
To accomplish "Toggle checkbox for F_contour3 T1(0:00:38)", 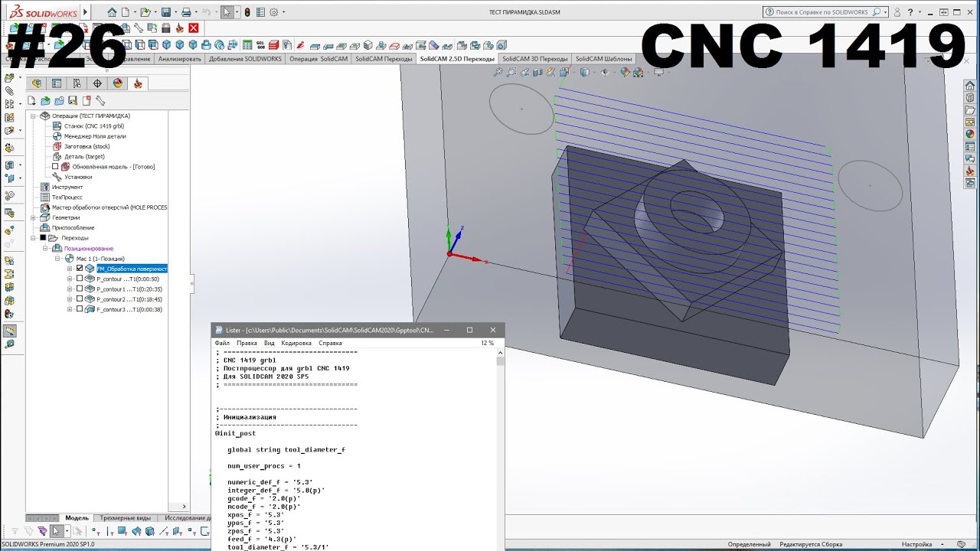I will click(80, 309).
